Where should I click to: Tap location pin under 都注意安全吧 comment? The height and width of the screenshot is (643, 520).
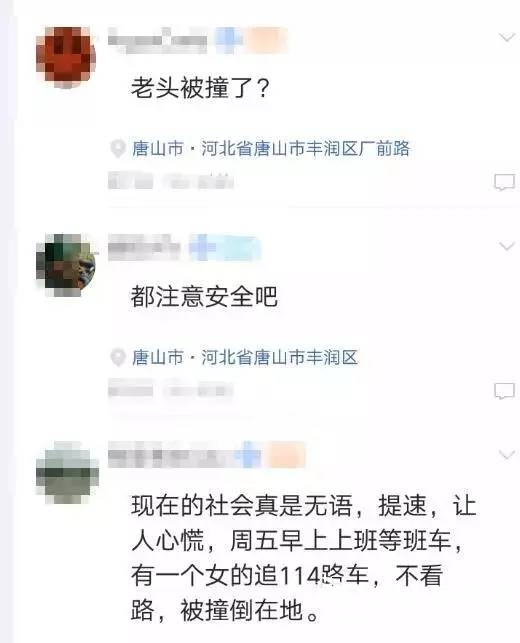point(118,357)
